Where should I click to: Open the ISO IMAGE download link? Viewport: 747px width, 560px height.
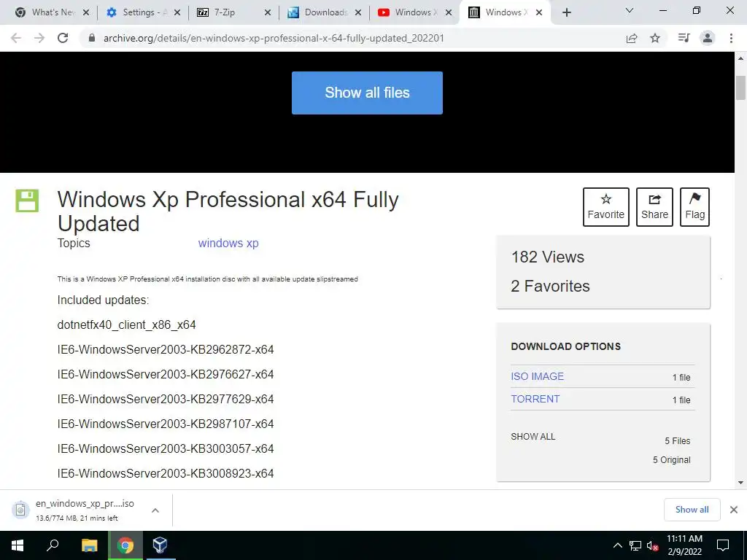[537, 376]
